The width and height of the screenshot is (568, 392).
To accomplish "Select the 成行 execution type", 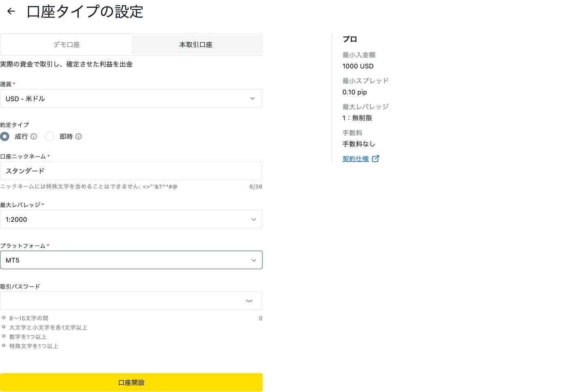I will [5, 137].
